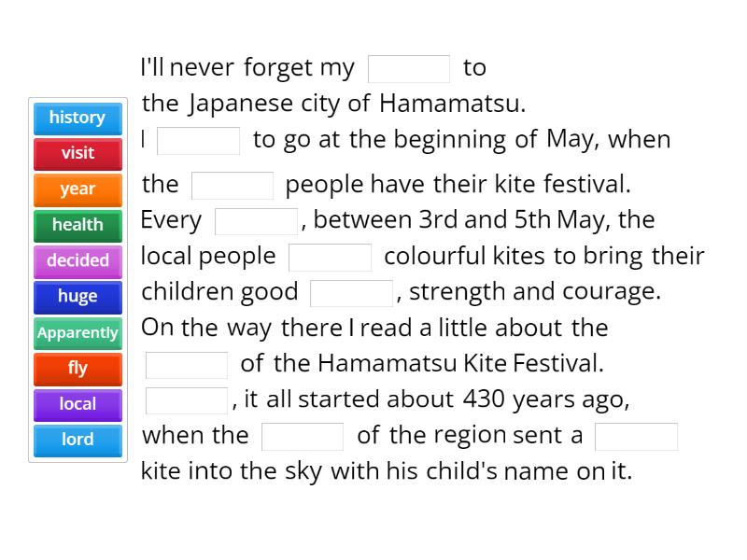Select the 'lord' answer tile
This screenshot has width=747, height=560.
(78, 440)
